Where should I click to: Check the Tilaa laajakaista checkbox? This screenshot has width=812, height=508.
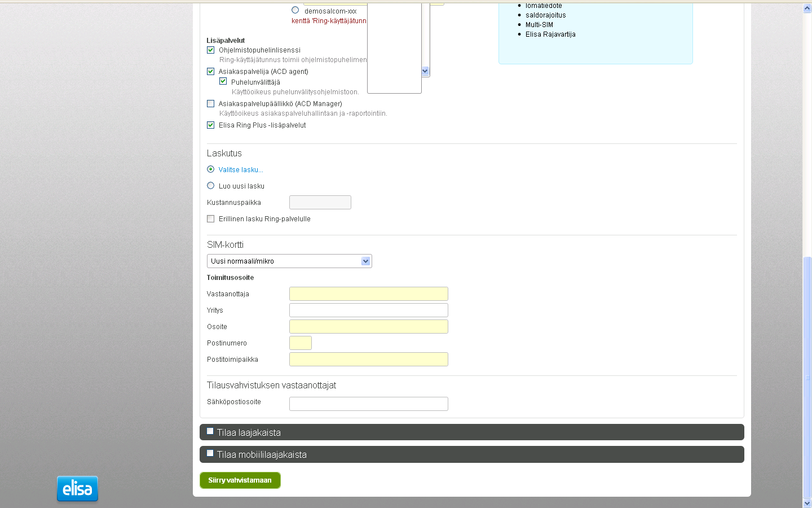click(210, 431)
